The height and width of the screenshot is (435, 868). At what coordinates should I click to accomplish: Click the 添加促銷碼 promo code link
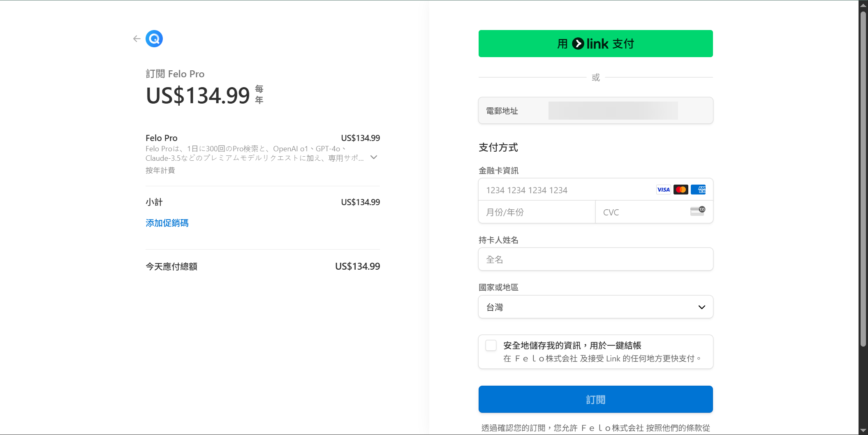[x=167, y=223]
